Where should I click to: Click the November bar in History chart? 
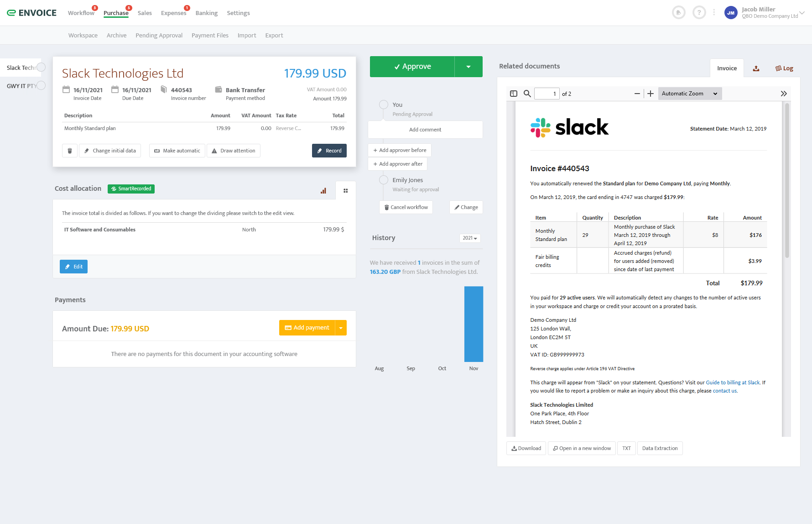[474, 324]
